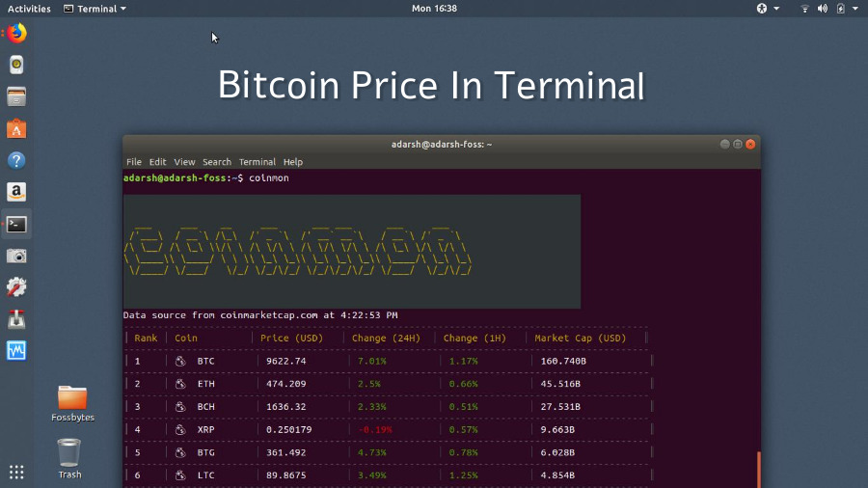Select the Terminal icon in dock
Screen dimensions: 868x488
tap(16, 224)
